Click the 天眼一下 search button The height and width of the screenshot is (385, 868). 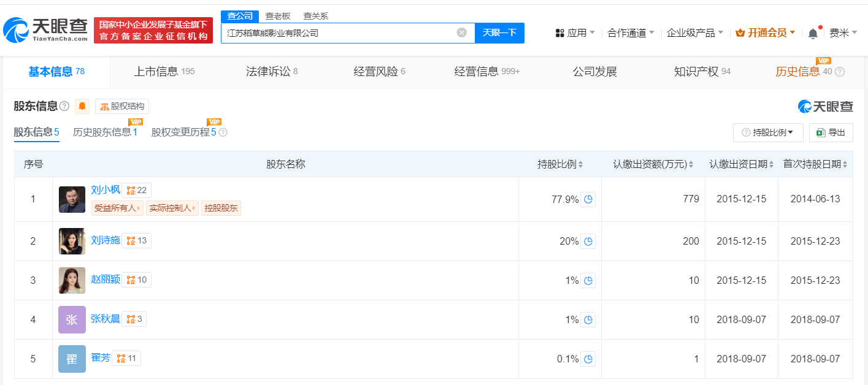pyautogui.click(x=499, y=32)
